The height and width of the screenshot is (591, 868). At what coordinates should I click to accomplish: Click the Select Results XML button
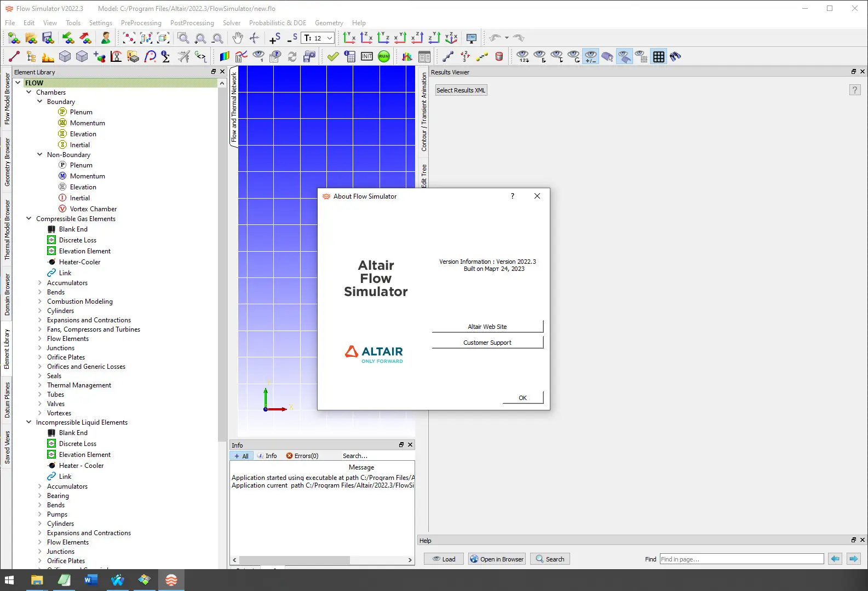[x=461, y=90]
